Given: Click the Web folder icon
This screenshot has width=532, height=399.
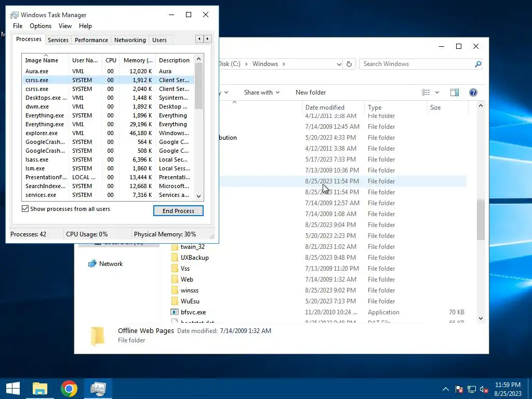Looking at the screenshot, I should coord(175,279).
